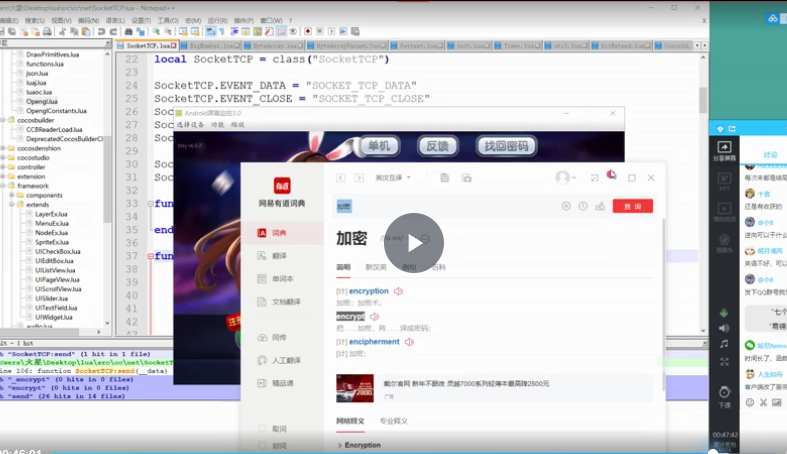Switch to 专业释义 tab in Youdao
The image size is (787, 454).
click(x=394, y=421)
